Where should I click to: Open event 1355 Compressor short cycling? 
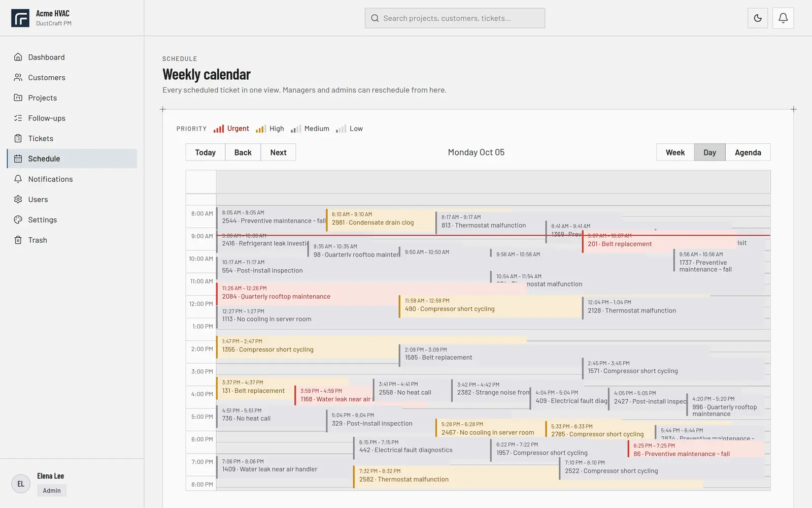pyautogui.click(x=307, y=347)
